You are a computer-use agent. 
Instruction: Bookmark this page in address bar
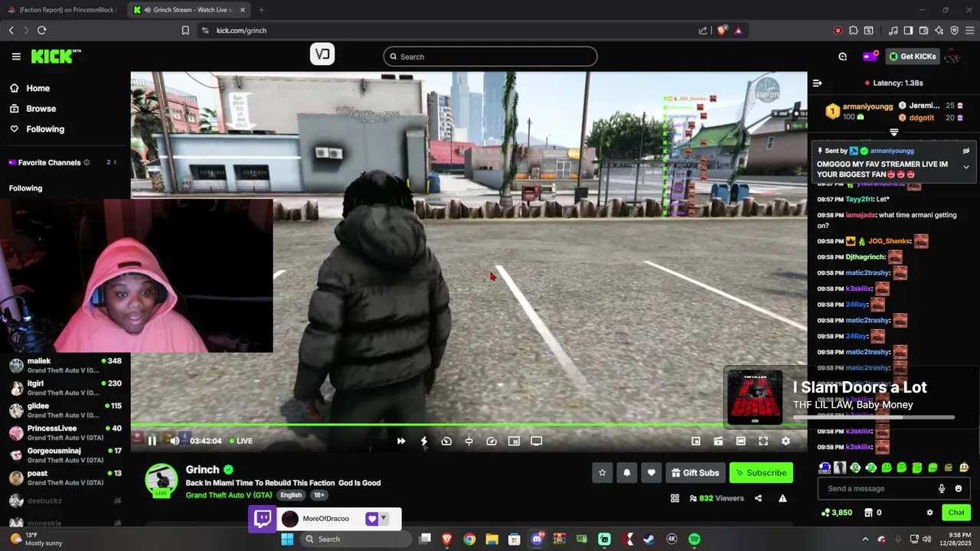pyautogui.click(x=185, y=31)
